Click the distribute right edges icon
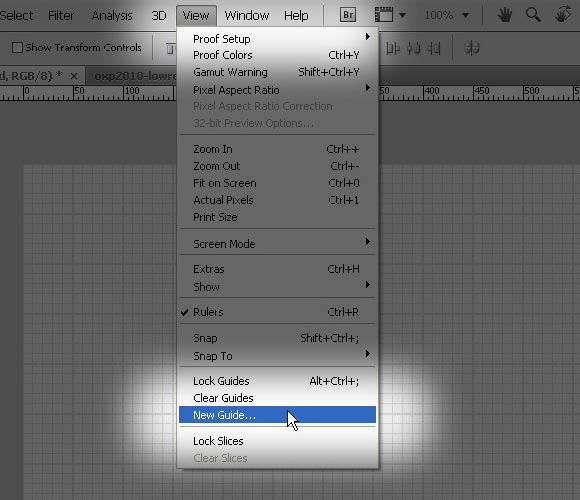Screen dimensions: 580x500 click(434, 48)
